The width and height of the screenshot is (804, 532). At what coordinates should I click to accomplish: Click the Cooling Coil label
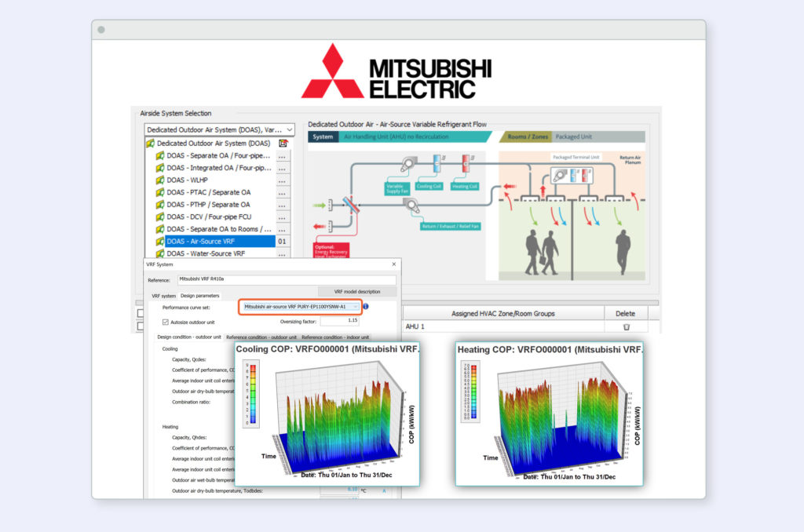coord(429,187)
